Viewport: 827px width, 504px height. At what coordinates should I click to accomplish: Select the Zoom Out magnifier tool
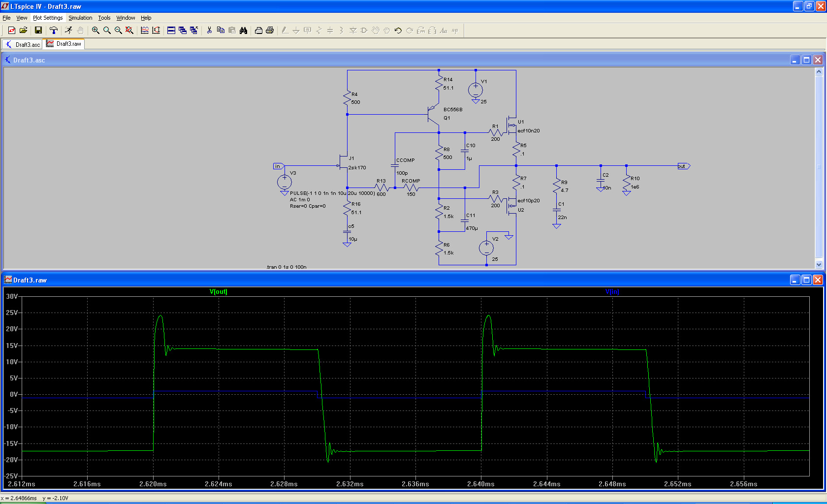coord(118,31)
